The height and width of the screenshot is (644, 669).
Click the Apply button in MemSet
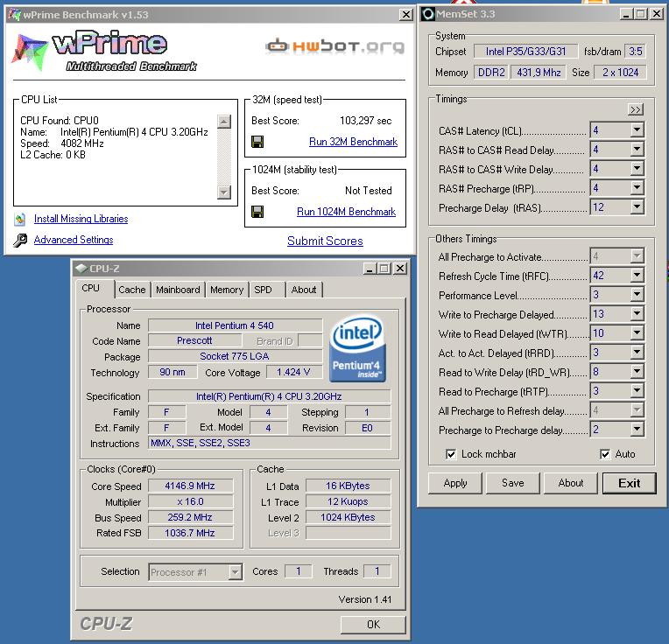[x=455, y=483]
